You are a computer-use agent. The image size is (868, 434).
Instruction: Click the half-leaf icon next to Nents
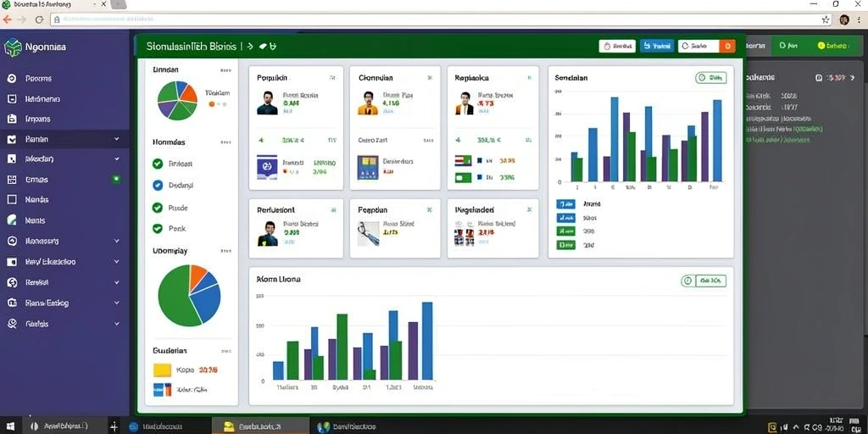(x=12, y=220)
